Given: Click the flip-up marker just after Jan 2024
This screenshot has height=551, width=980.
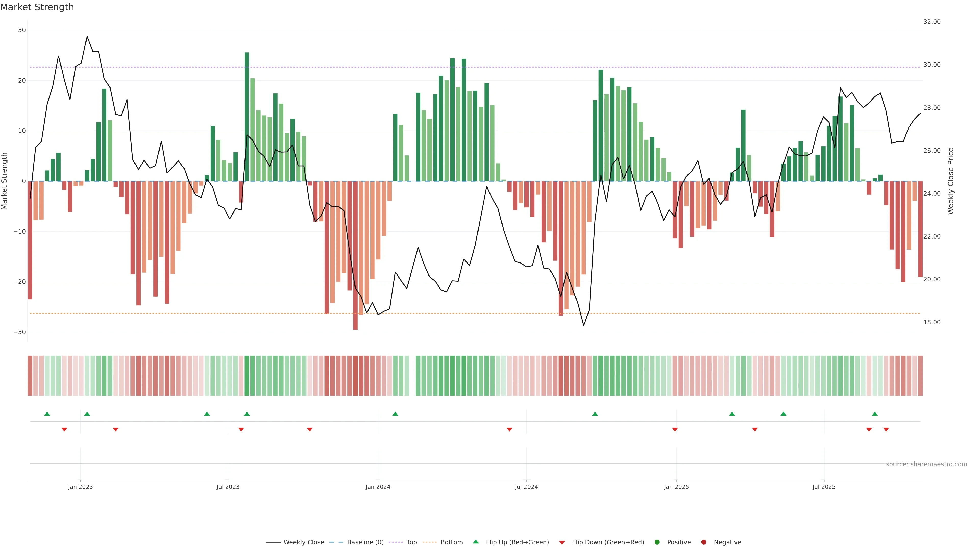Looking at the screenshot, I should tap(395, 414).
